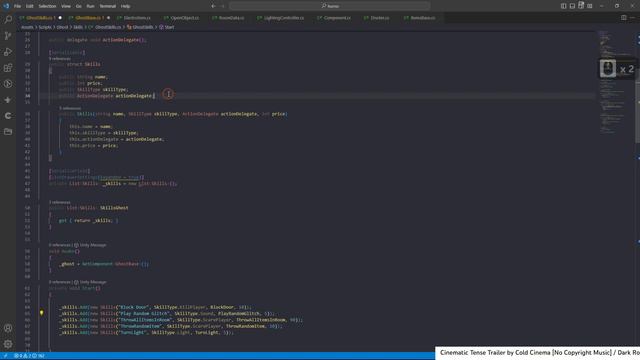The width and height of the screenshot is (640, 360).
Task: Open the Accounts icon at sidebar bottom
Action: pos(8,328)
